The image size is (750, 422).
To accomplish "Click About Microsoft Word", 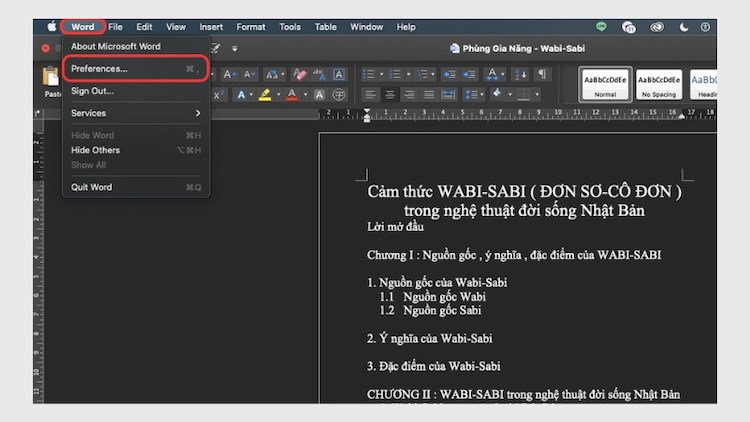I will point(115,46).
